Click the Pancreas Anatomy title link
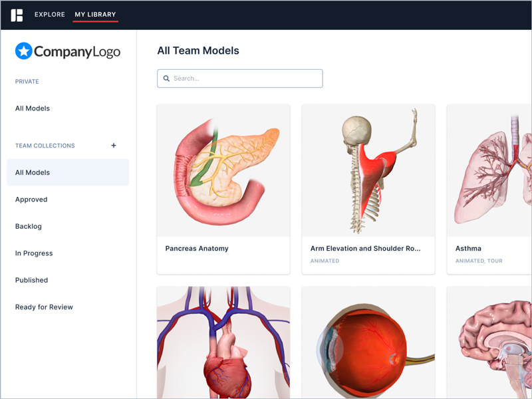The height and width of the screenshot is (399, 532). pyautogui.click(x=197, y=249)
